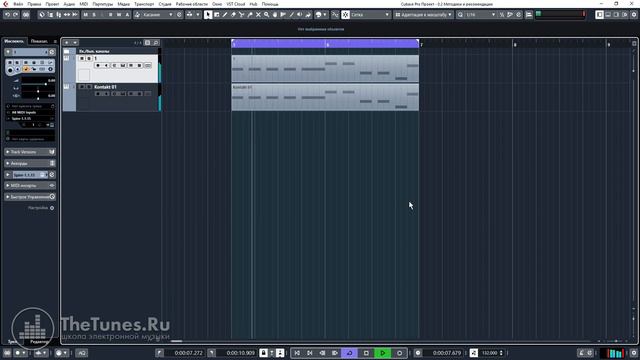Select the MIDI part on track 1
Image resolution: width=640 pixels, height=360 pixels.
pos(325,69)
